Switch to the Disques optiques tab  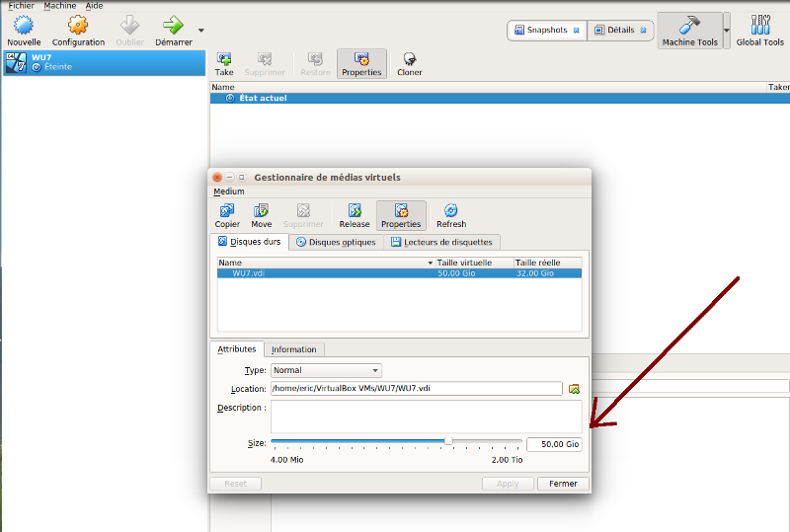tap(336, 242)
